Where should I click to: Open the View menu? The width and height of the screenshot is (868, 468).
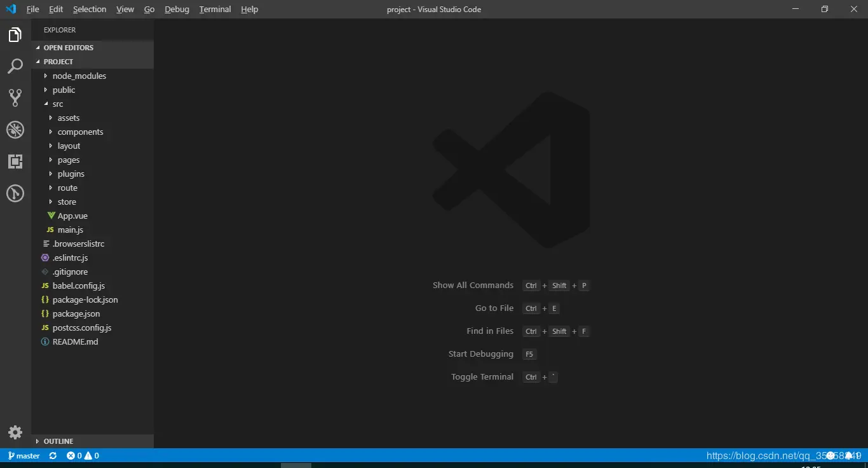click(125, 10)
